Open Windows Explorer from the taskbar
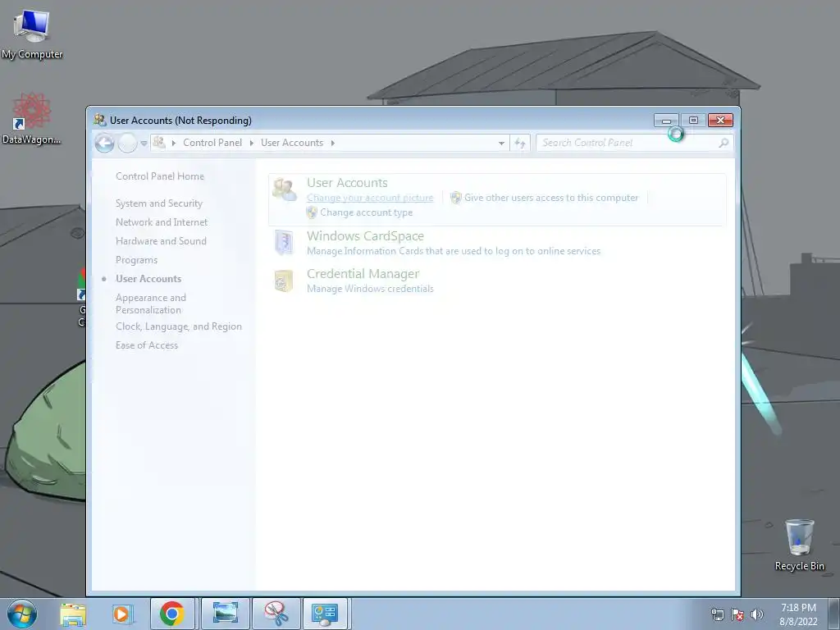Image resolution: width=840 pixels, height=630 pixels. pos(73,614)
